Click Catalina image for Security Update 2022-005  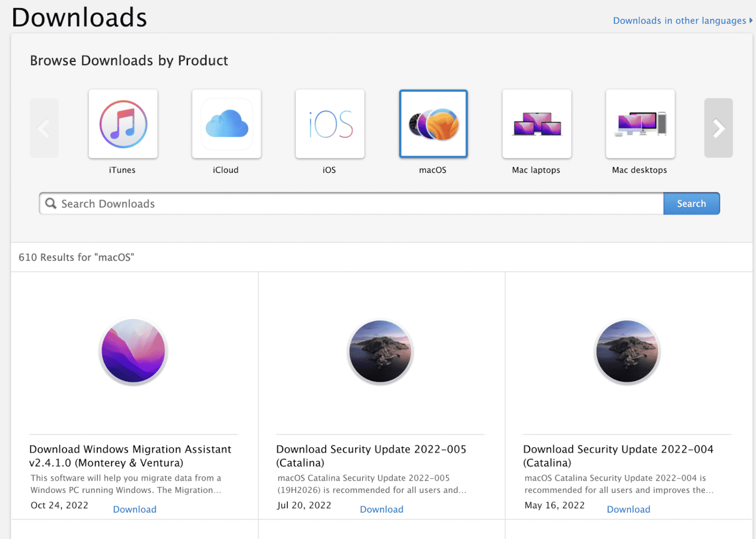click(381, 352)
